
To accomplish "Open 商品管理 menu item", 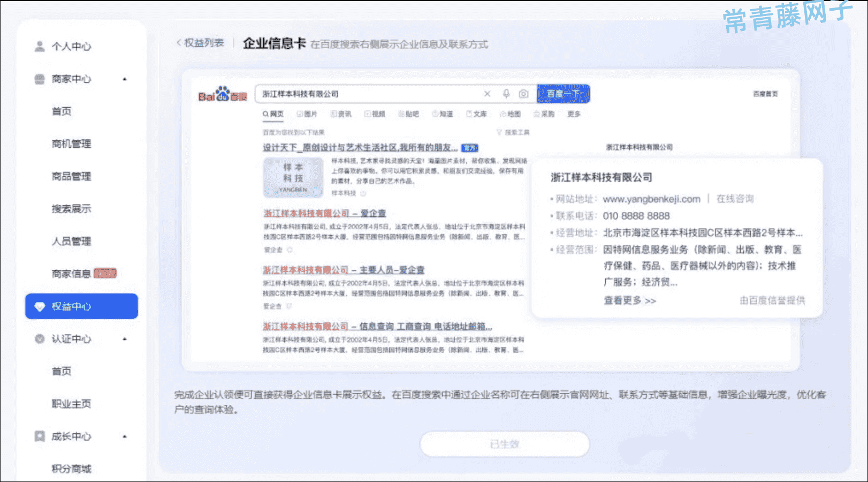I will (x=71, y=177).
